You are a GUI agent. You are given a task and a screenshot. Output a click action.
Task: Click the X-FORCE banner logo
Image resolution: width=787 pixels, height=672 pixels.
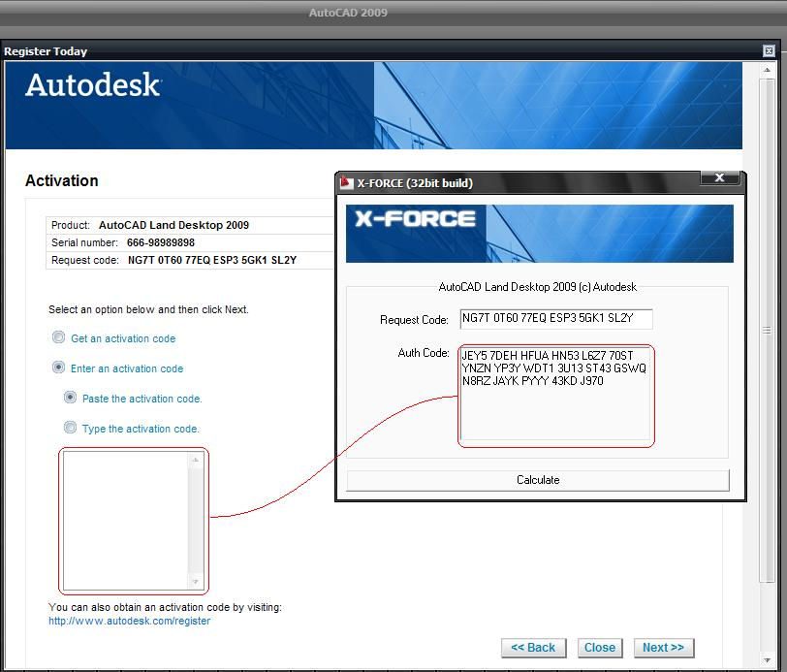click(415, 219)
